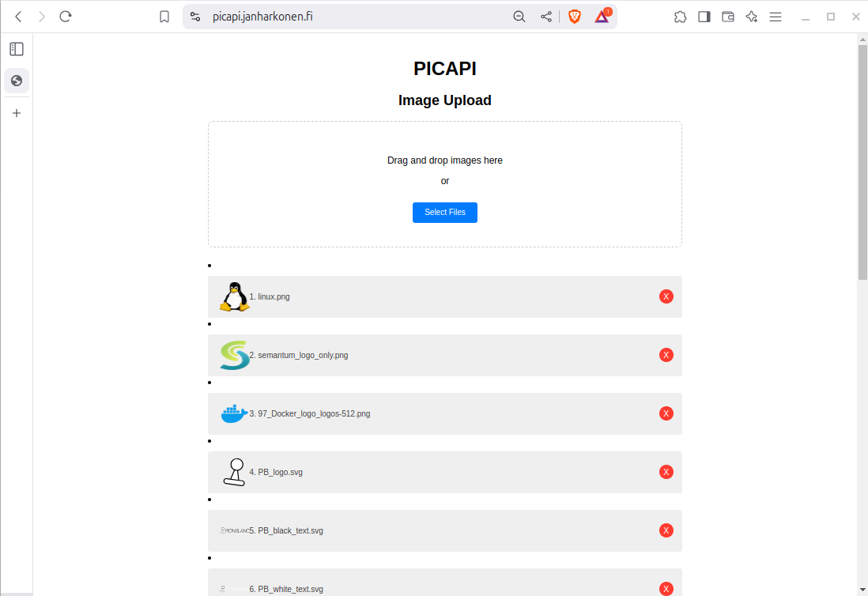Open Brave Rewards triangle icon

pos(602,16)
